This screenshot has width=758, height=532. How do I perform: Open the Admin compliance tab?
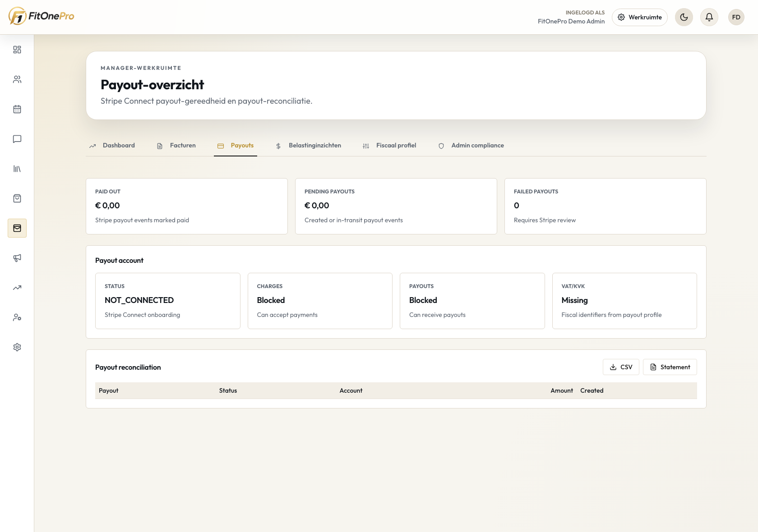click(x=471, y=146)
